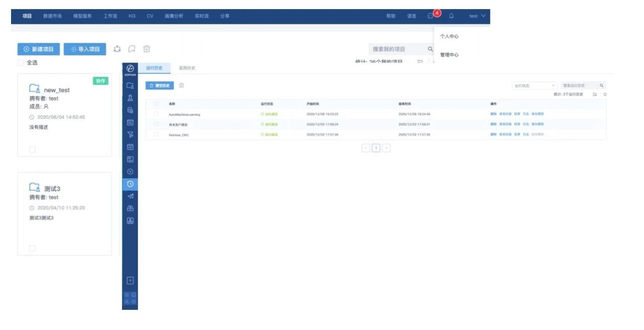644x330 pixels.
Task: Click the 语言 link in top bar
Action: (412, 16)
